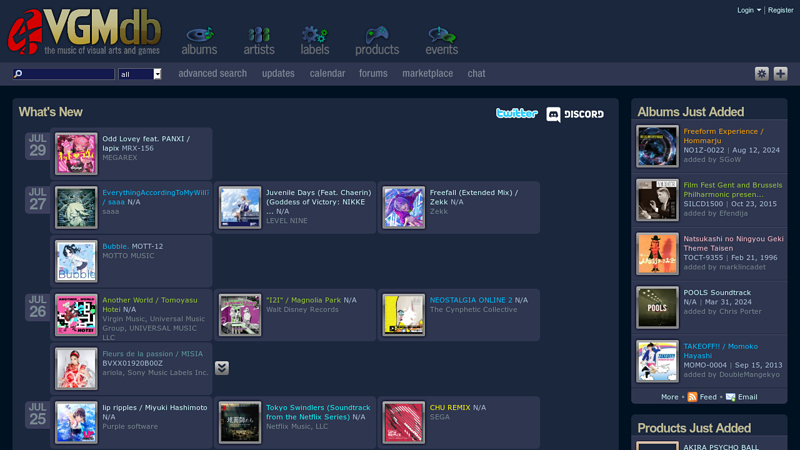The image size is (800, 450).
Task: Open Natsukashi no Ningyou Geki title link
Action: coord(733,243)
